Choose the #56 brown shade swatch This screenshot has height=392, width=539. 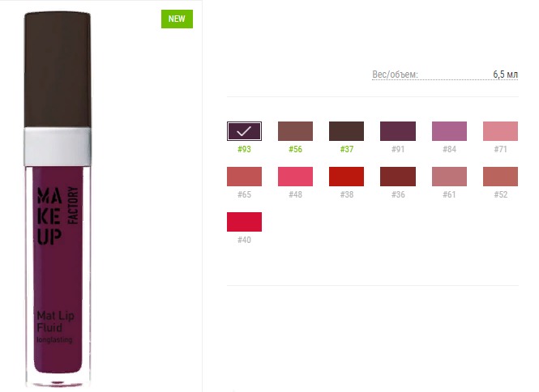pyautogui.click(x=295, y=131)
